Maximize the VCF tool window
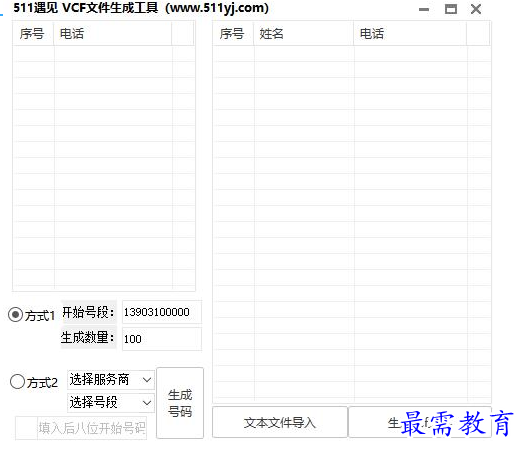The image size is (522, 455). pos(451,9)
